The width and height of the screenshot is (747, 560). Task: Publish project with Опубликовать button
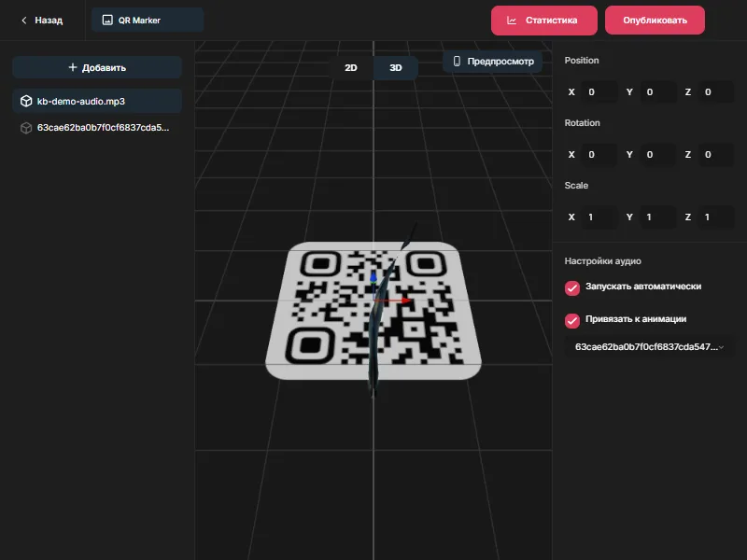[655, 21]
